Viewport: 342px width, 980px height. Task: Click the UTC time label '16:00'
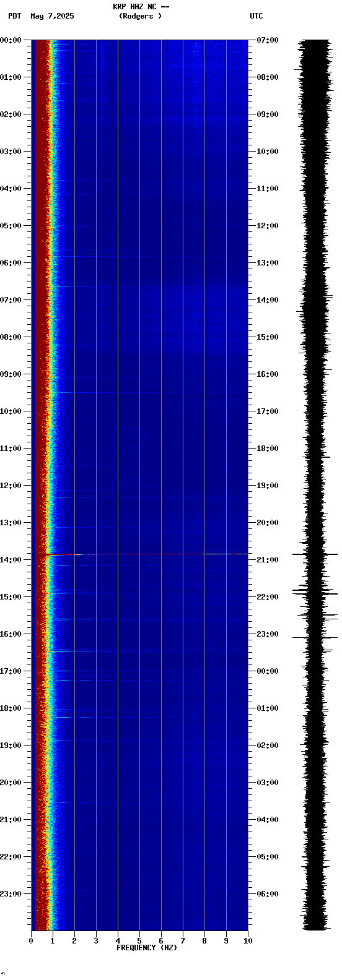click(x=268, y=374)
